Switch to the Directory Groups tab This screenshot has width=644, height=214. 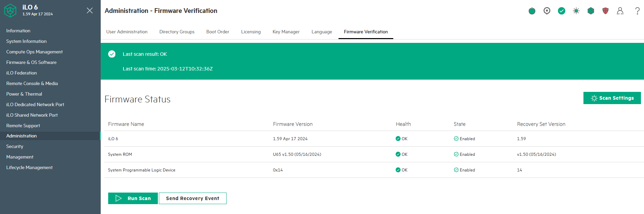tap(177, 32)
